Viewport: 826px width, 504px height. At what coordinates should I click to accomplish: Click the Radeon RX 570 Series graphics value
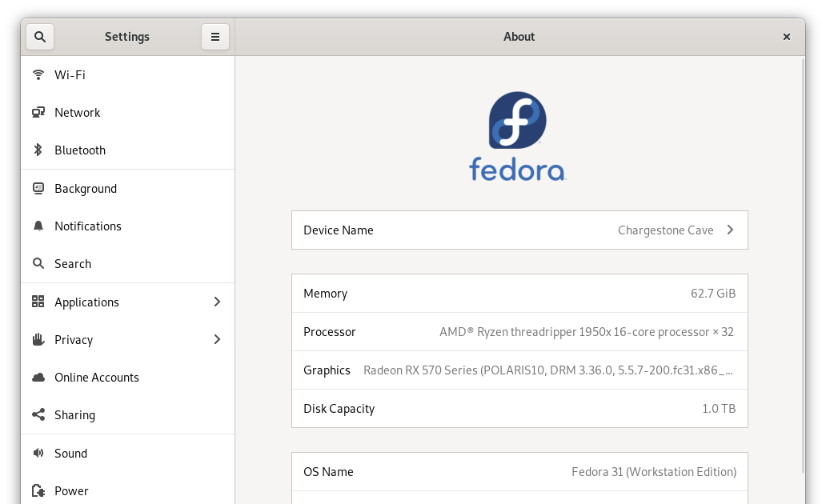tap(547, 370)
